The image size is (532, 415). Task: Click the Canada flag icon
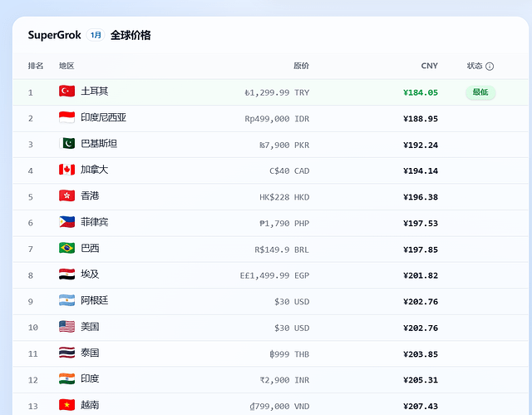point(66,170)
